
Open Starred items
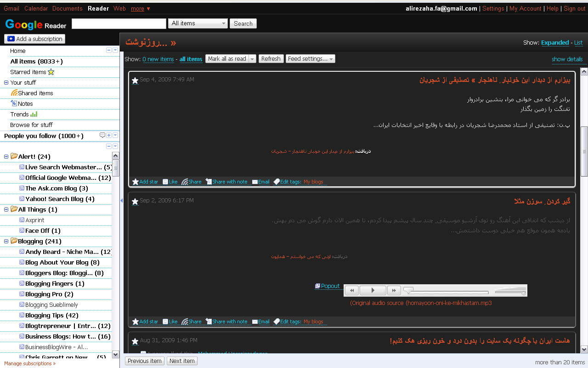[32, 72]
